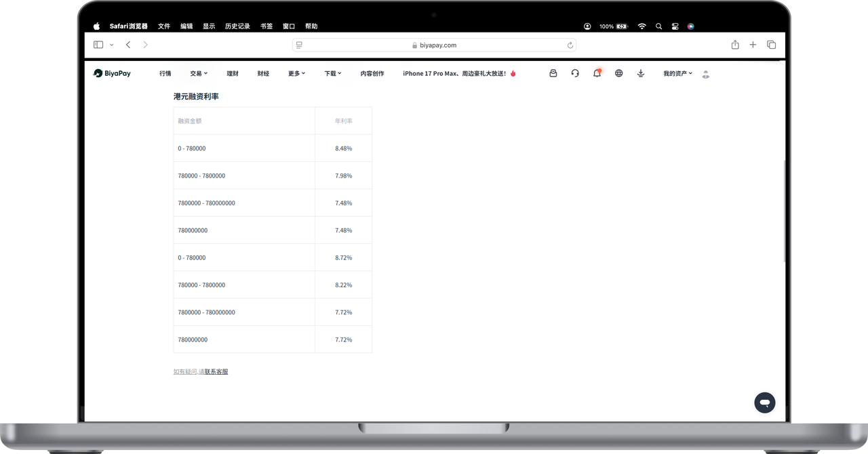Image resolution: width=868 pixels, height=454 pixels.
Task: Open the floating chat support bubble
Action: tap(764, 403)
